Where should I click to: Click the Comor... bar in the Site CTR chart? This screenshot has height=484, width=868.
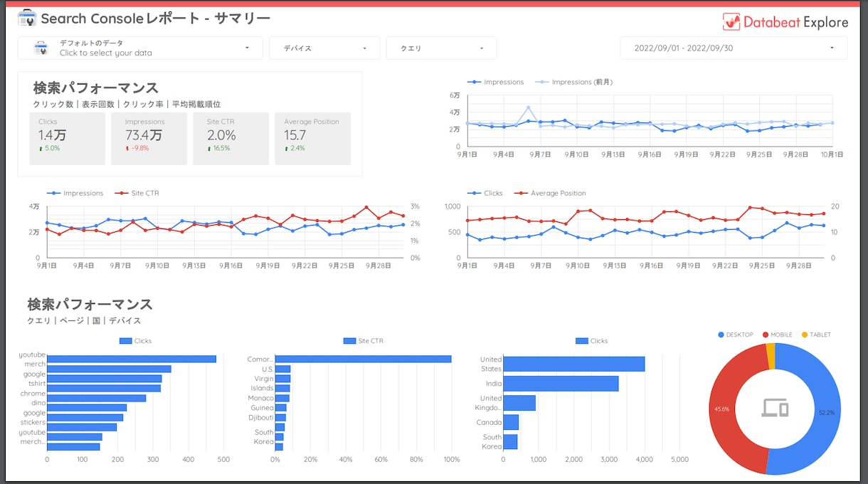363,359
